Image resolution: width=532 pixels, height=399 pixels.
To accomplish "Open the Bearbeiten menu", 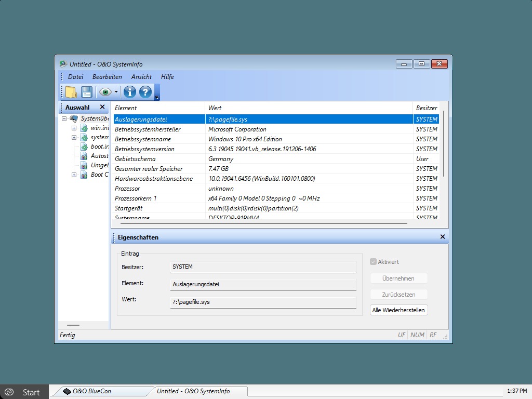I will click(x=107, y=77).
